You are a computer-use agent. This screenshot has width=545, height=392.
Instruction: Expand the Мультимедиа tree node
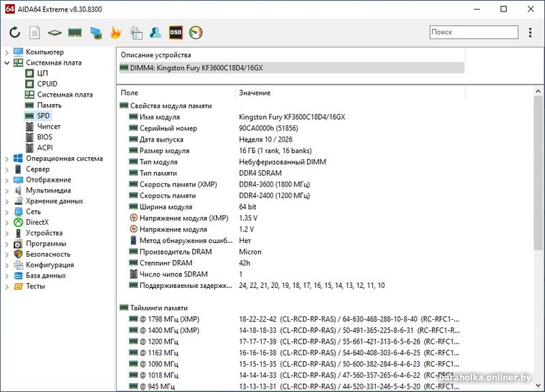pos(7,191)
